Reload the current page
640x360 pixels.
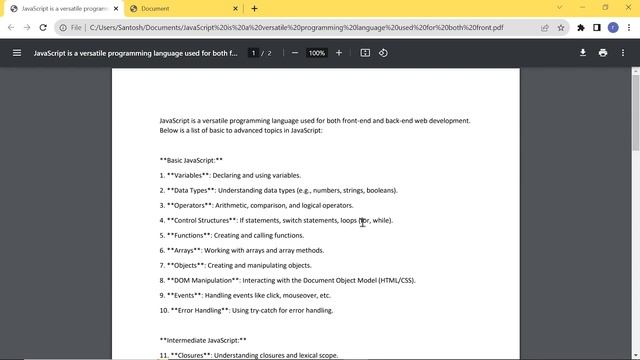coord(43,28)
